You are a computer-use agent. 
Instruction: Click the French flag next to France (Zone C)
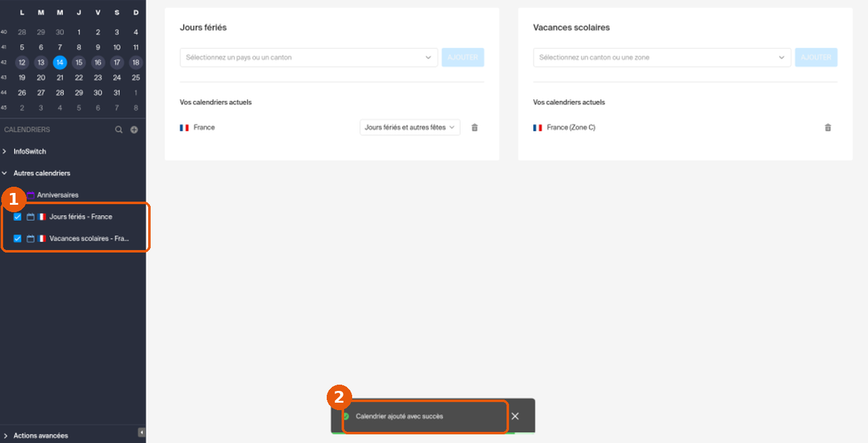pos(538,127)
